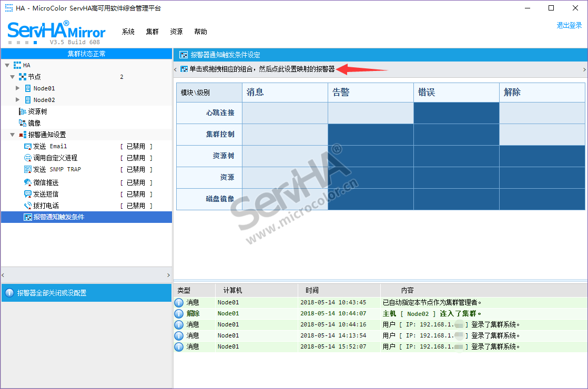This screenshot has width=588, height=389.
Task: Click the send SMS (发送短信) icon
Action: coord(28,194)
